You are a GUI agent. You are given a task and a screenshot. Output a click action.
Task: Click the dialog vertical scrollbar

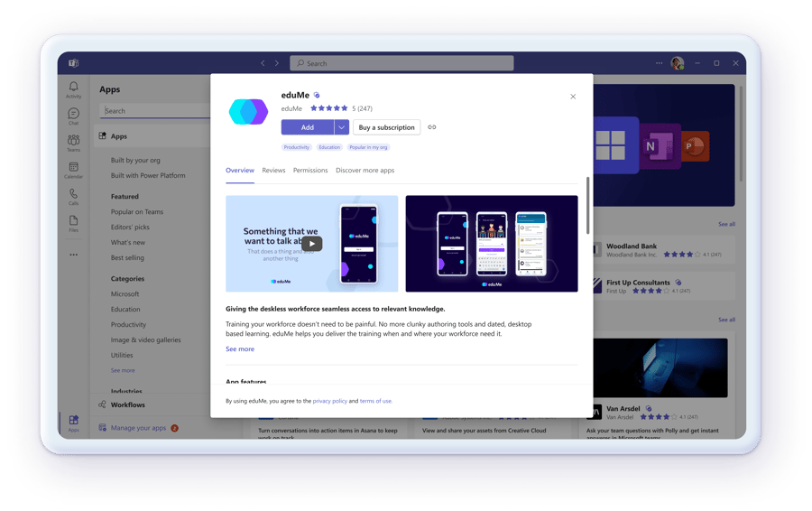pyautogui.click(x=587, y=205)
